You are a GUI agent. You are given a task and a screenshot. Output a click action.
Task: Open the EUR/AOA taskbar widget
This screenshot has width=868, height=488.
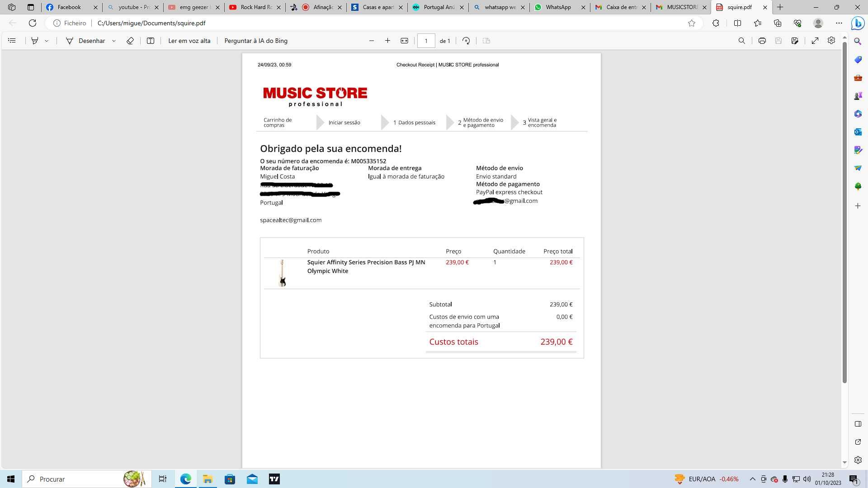[x=707, y=479]
